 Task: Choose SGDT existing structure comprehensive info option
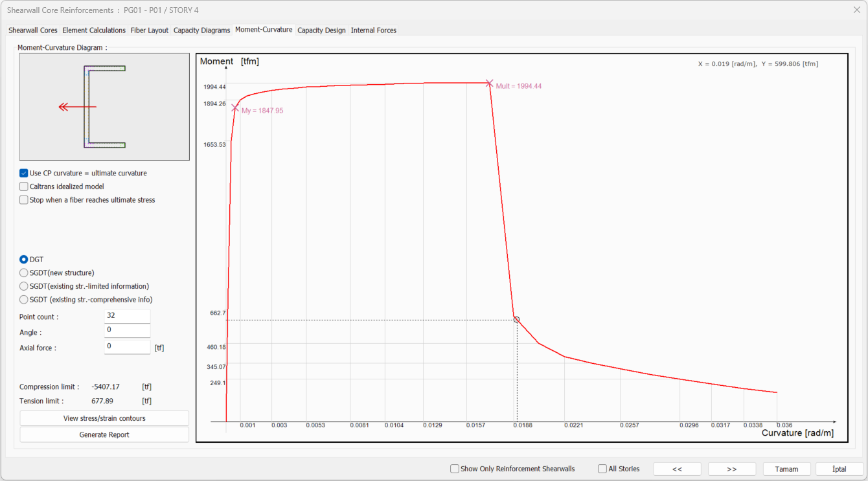click(24, 300)
